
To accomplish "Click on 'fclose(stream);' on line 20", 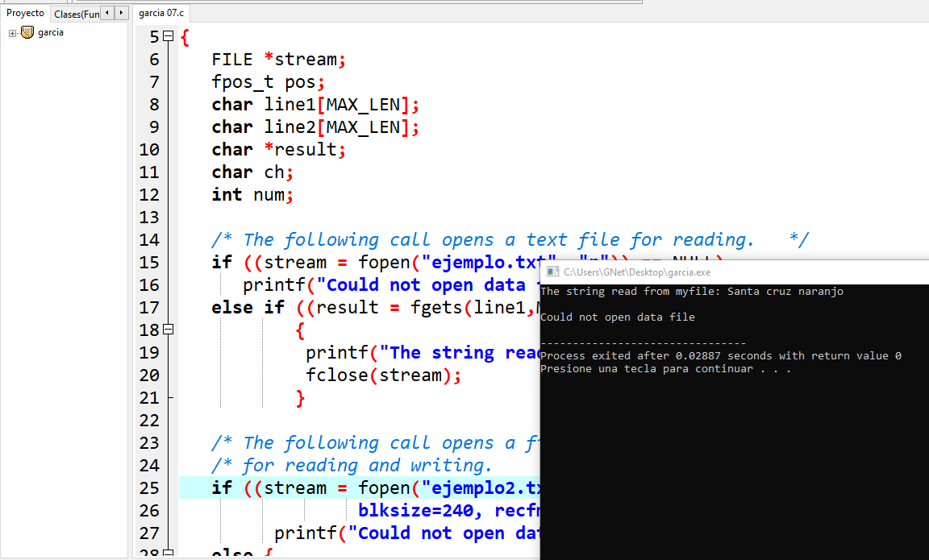I will (x=383, y=375).
